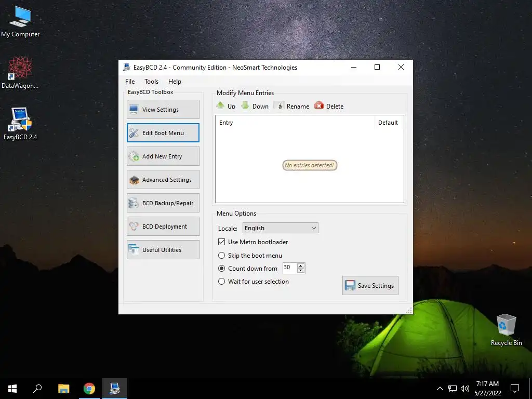Open BCD Backup/Repair section
This screenshot has width=532, height=399.
tap(163, 203)
